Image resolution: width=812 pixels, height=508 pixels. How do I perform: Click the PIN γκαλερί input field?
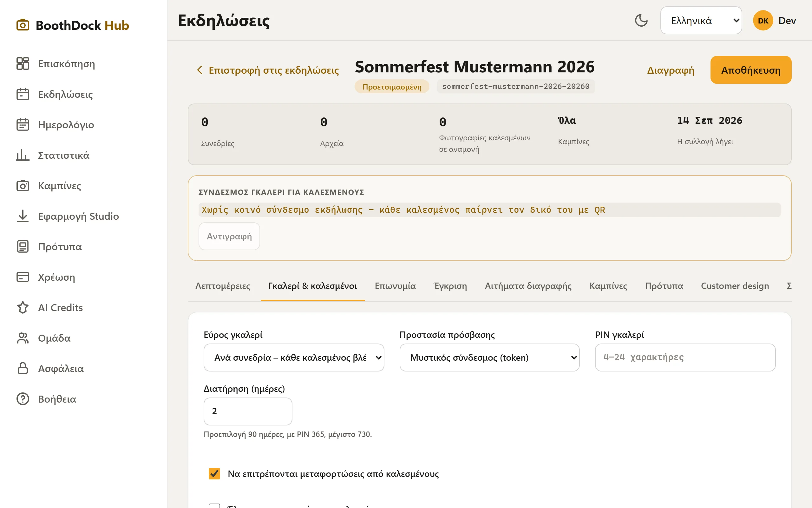[x=685, y=357]
